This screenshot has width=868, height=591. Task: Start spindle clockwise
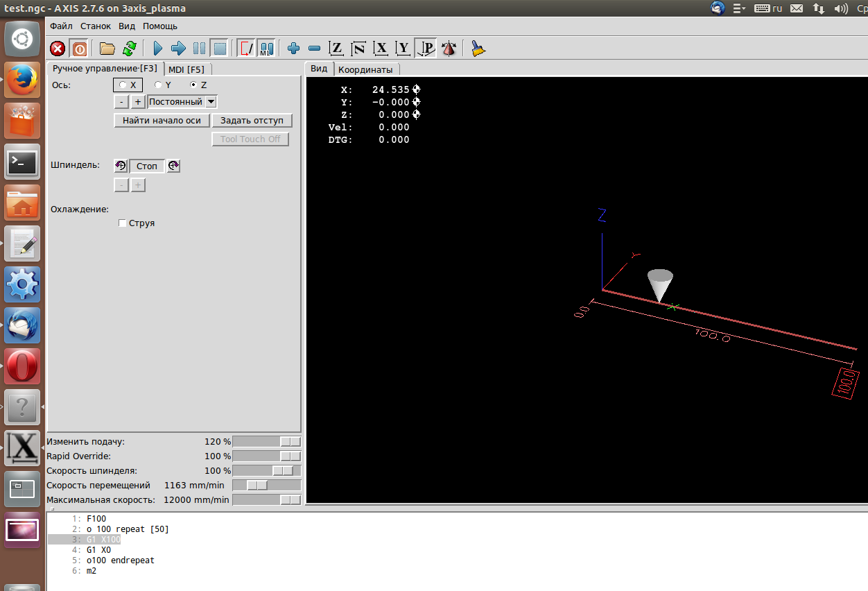coord(173,166)
